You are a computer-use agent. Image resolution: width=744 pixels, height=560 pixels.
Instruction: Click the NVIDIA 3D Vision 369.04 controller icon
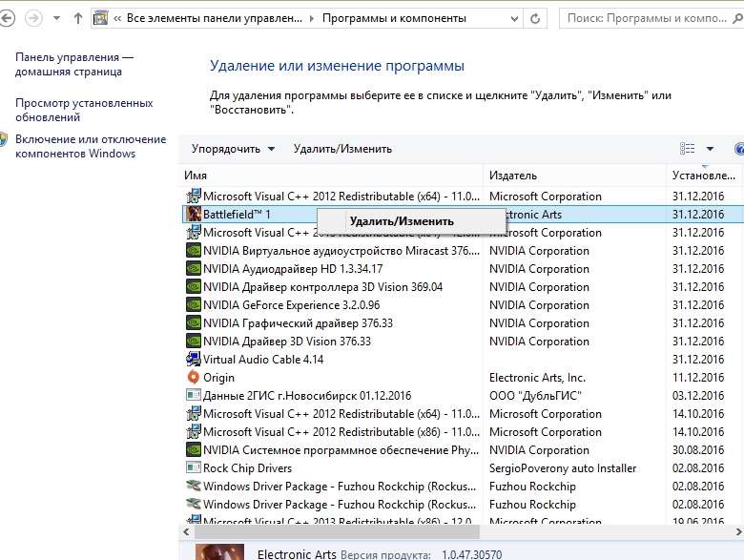(194, 286)
